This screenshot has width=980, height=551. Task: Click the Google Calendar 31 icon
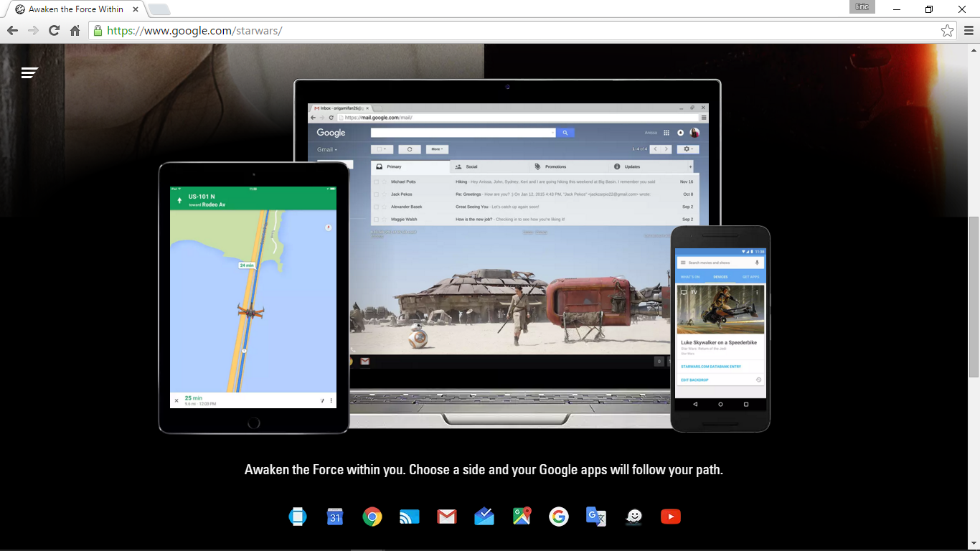tap(335, 517)
